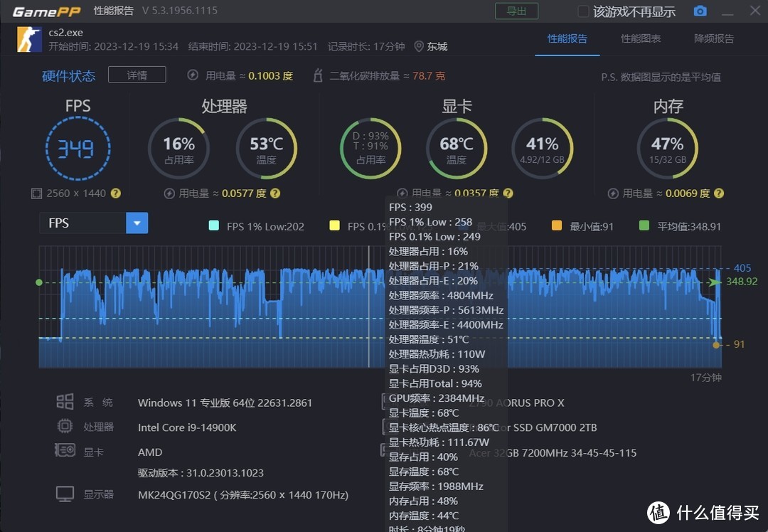Click the 显卡热功耗 : 111.67W tooltip line

[439, 442]
